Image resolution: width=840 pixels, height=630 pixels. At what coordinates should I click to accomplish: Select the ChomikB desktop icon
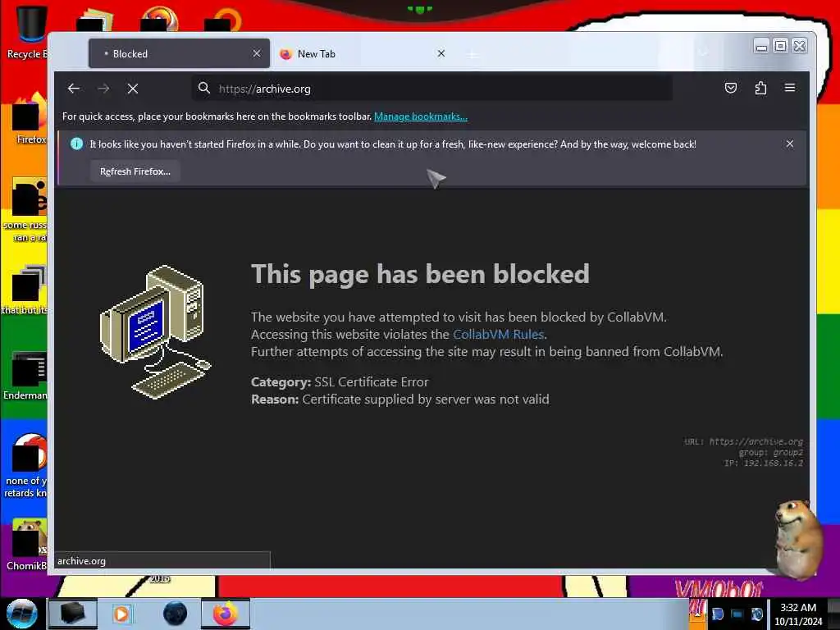(x=27, y=544)
